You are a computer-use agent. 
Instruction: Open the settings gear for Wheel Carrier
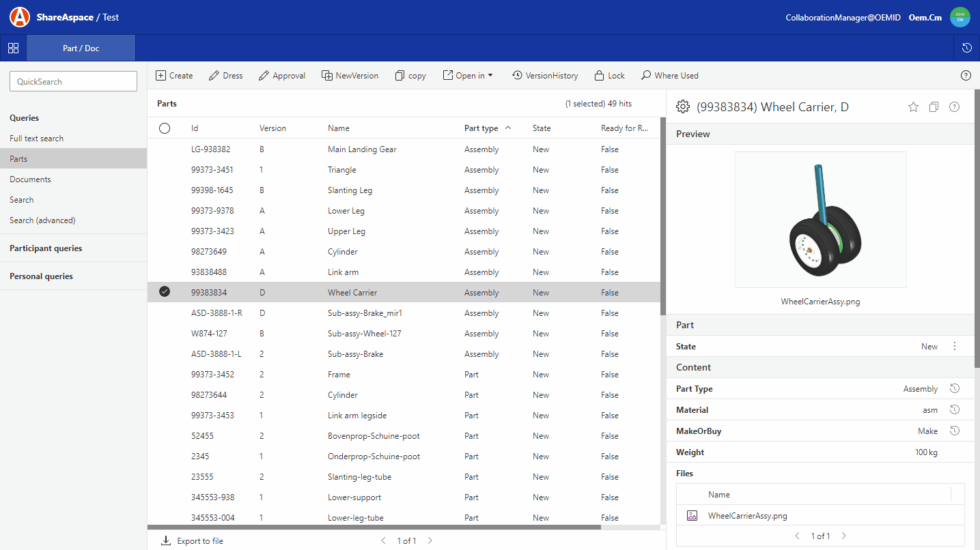pyautogui.click(x=682, y=106)
